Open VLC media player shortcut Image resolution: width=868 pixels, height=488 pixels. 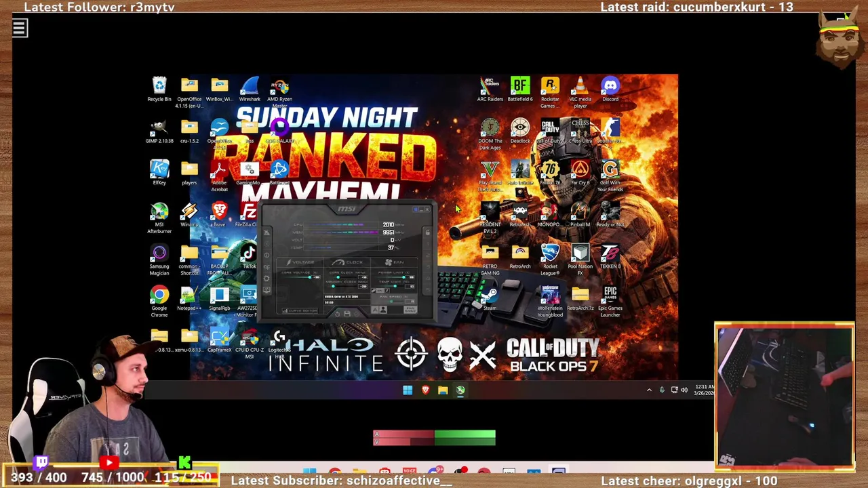[x=580, y=92]
